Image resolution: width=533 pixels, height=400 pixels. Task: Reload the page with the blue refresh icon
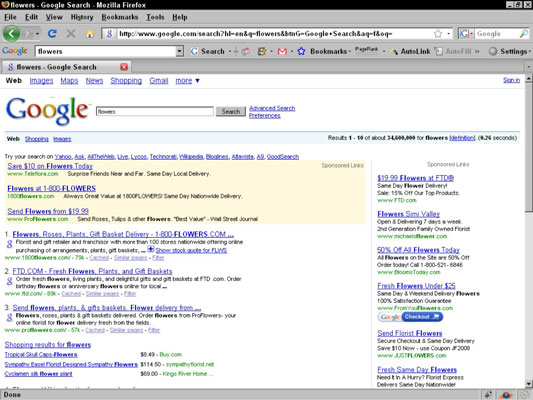[52, 33]
